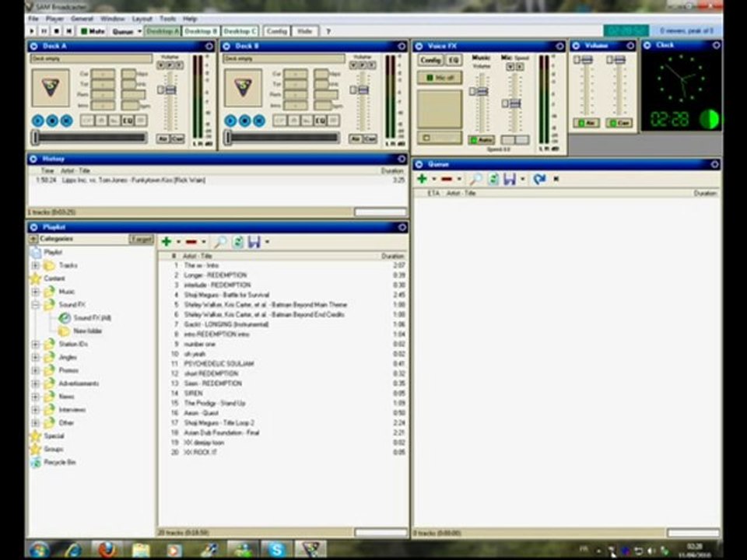This screenshot has height=560, width=747.
Task: Click the red remove icon in the Playlist toolbar
Action: [x=191, y=242]
